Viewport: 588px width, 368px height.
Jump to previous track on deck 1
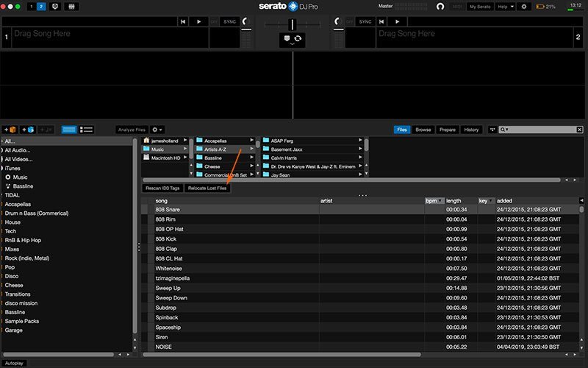183,22
